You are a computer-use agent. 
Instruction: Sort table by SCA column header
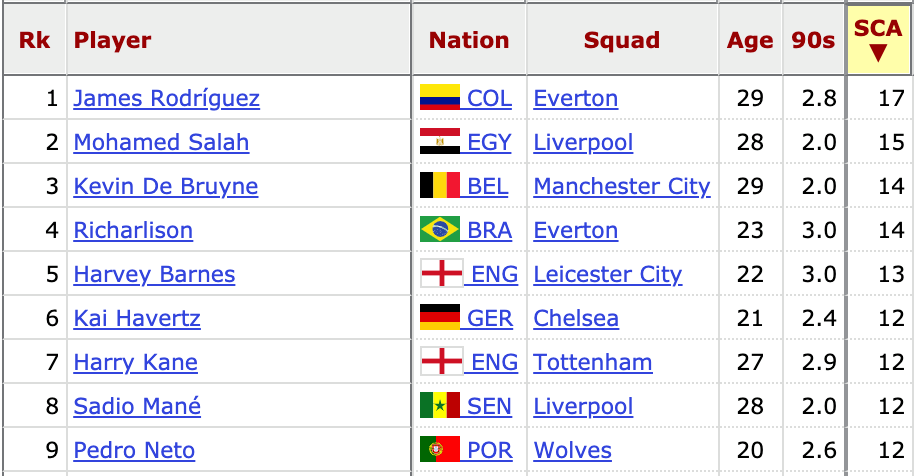(878, 40)
